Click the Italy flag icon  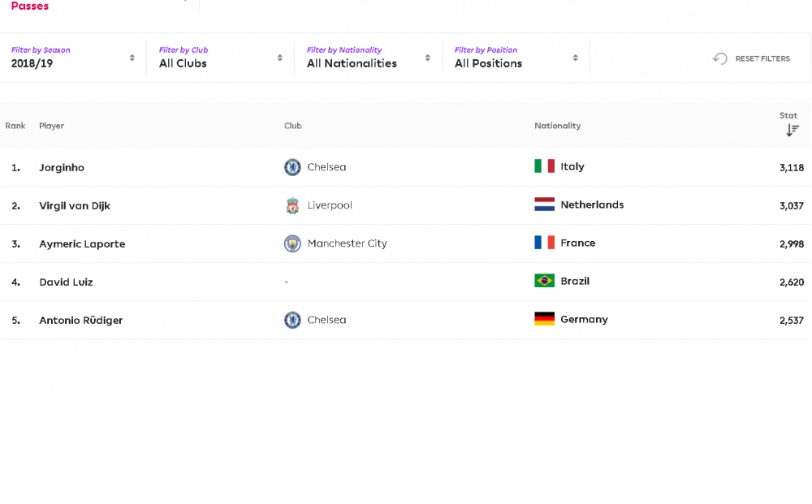pyautogui.click(x=544, y=166)
